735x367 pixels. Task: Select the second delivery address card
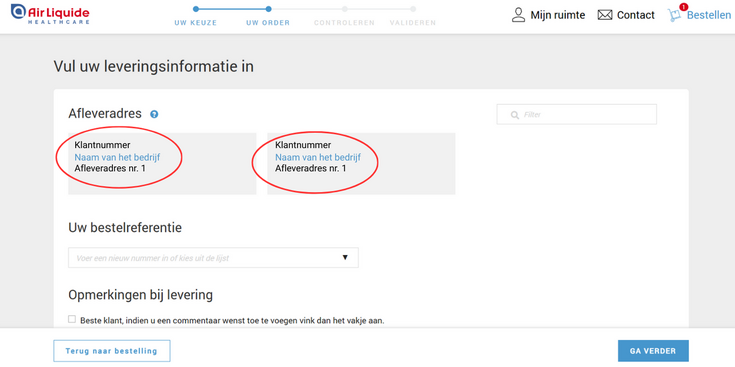pos(361,164)
